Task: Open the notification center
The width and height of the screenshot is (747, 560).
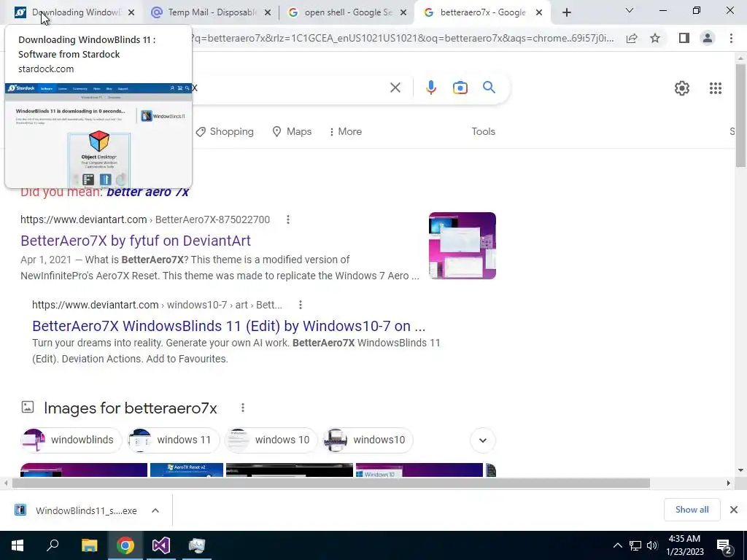Action: 724,545
